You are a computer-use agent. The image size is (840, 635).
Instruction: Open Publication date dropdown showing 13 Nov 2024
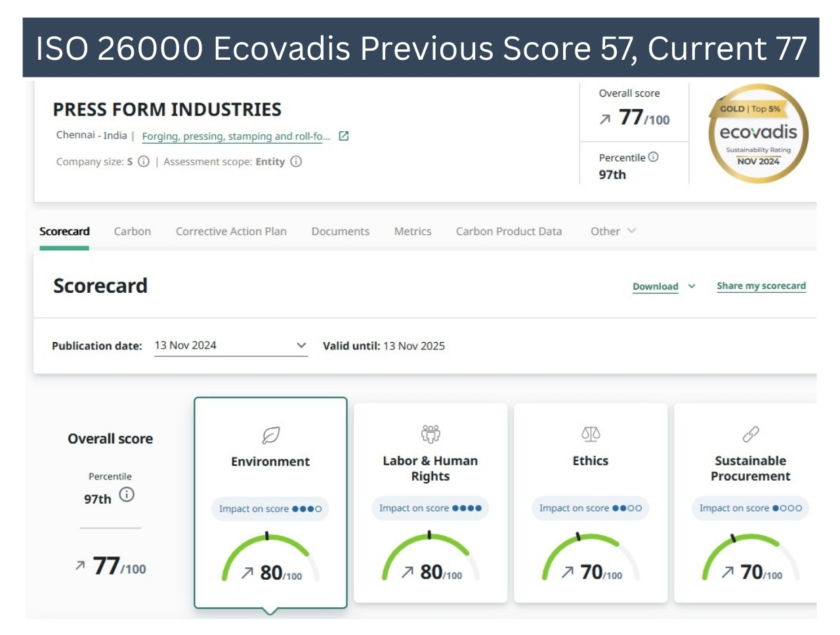click(x=231, y=345)
